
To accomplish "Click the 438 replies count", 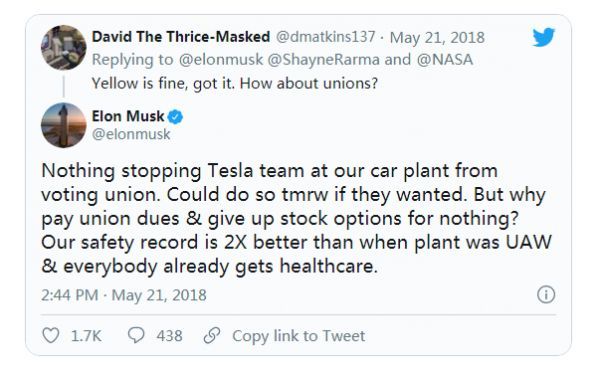I will (169, 336).
